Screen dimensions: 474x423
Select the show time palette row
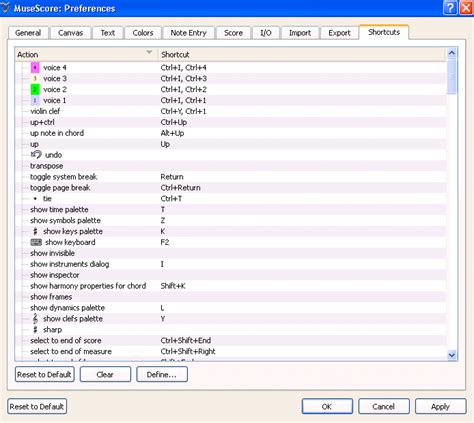(230, 210)
